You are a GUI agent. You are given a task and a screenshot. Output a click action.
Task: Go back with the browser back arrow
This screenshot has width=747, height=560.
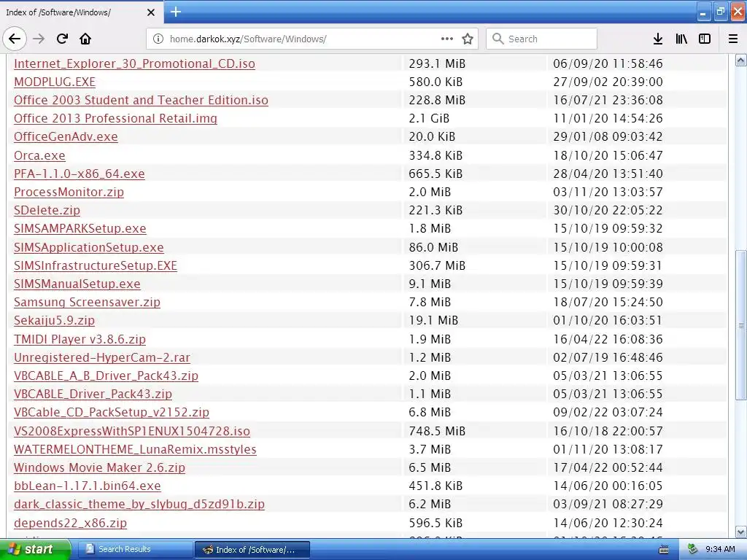15,39
